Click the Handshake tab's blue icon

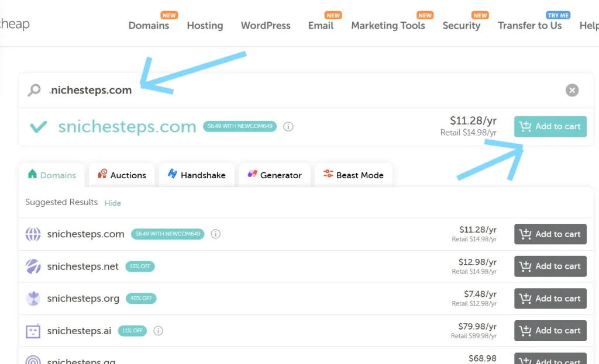[171, 174]
